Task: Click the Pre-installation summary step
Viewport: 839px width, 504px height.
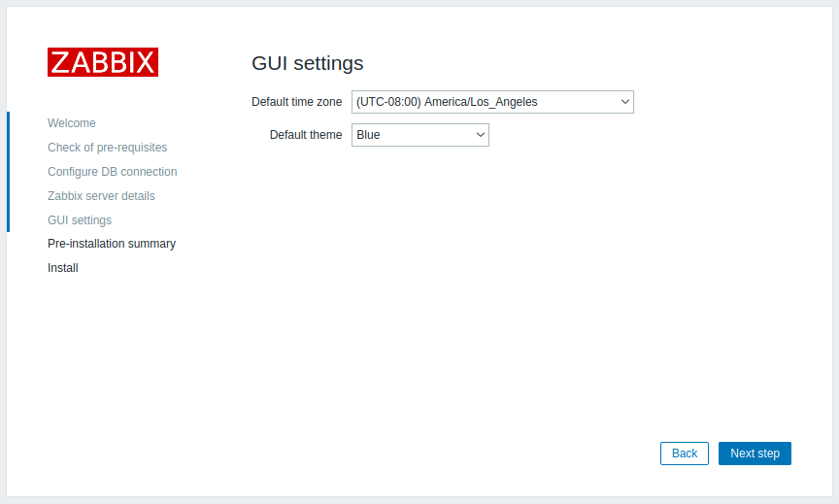Action: tap(112, 244)
